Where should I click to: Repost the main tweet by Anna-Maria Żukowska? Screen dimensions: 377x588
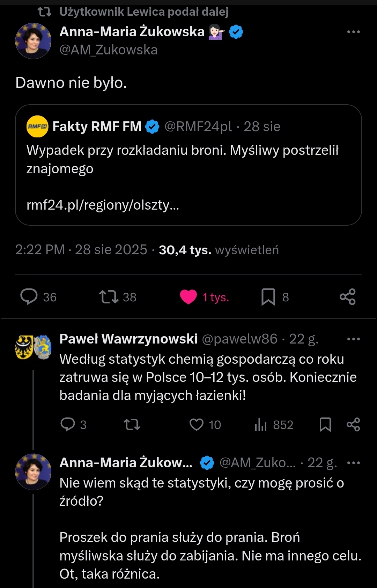109,297
